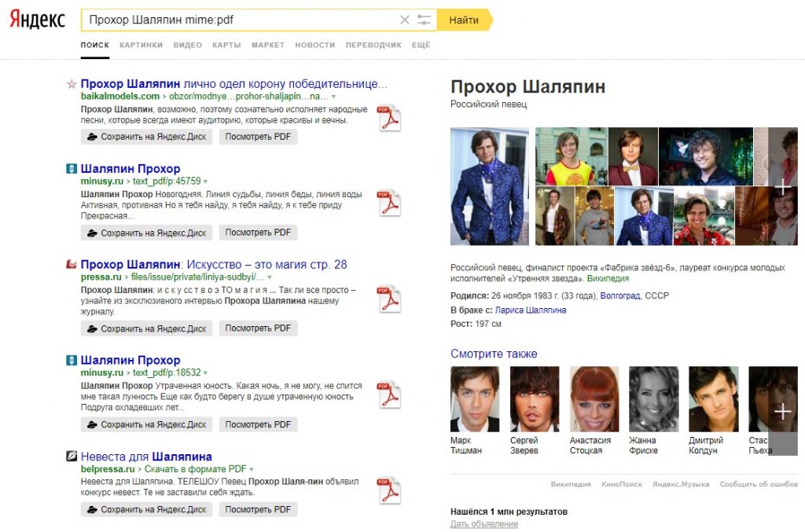Click the Yandex logo
Image resolution: width=805 pixels, height=532 pixels.
(37, 20)
